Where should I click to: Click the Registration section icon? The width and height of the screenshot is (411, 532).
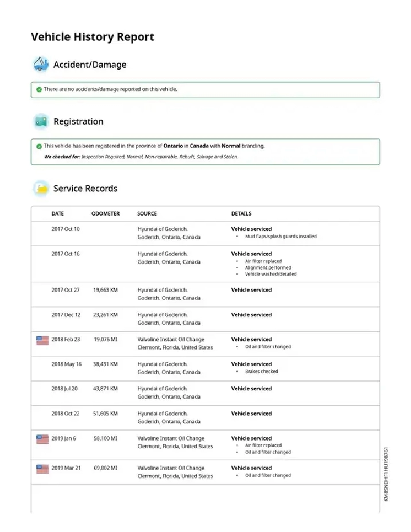40,121
